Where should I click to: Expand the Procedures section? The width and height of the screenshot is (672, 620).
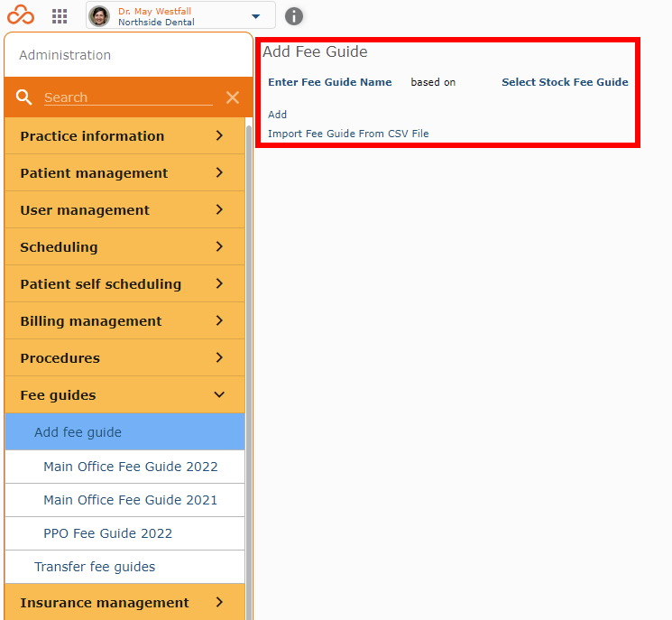pos(124,358)
